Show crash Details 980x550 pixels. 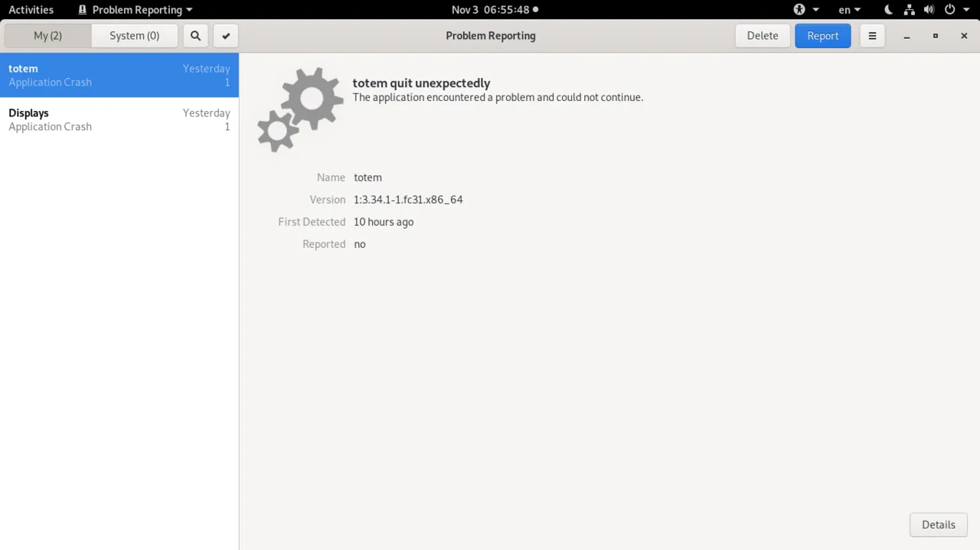point(939,525)
